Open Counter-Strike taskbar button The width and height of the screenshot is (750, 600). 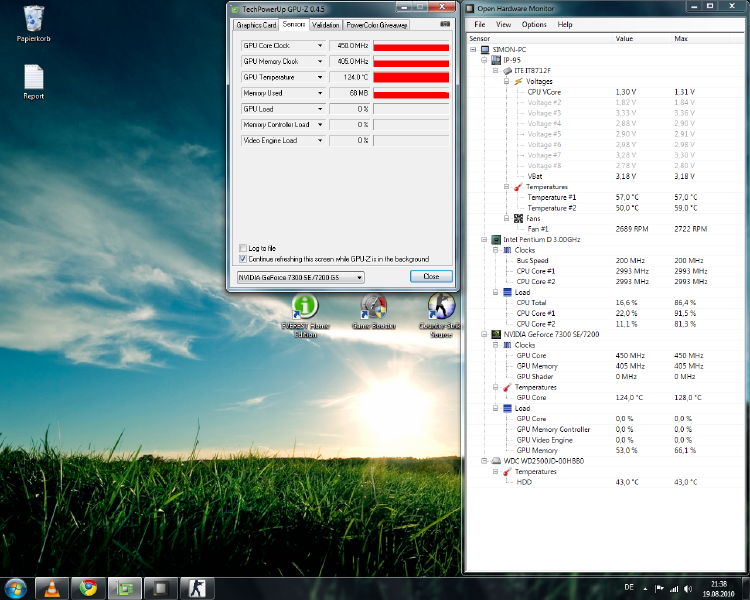[197, 589]
